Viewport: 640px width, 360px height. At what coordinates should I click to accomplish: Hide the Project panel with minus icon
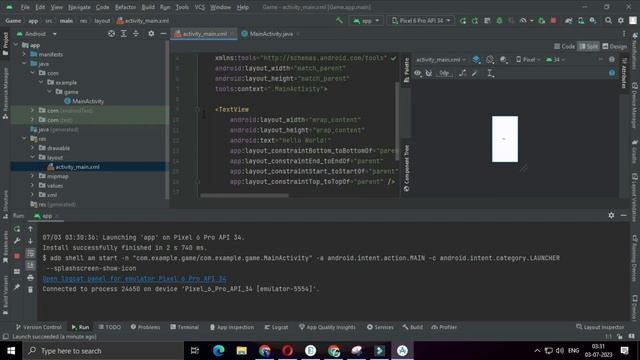163,34
